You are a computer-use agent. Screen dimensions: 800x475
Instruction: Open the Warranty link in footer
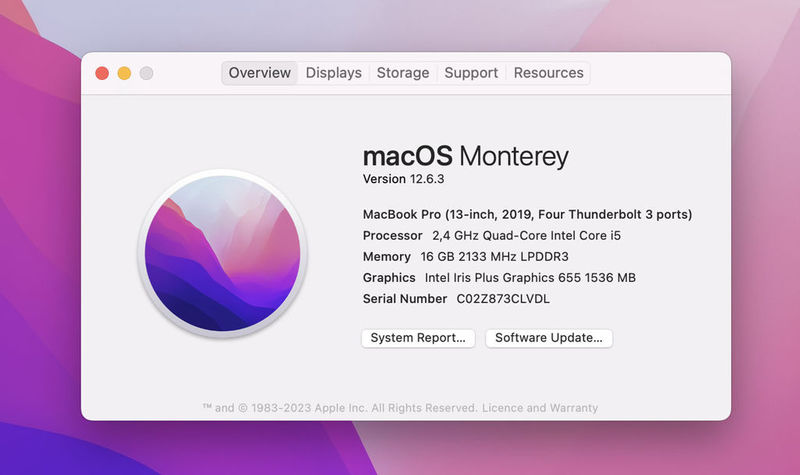point(573,408)
